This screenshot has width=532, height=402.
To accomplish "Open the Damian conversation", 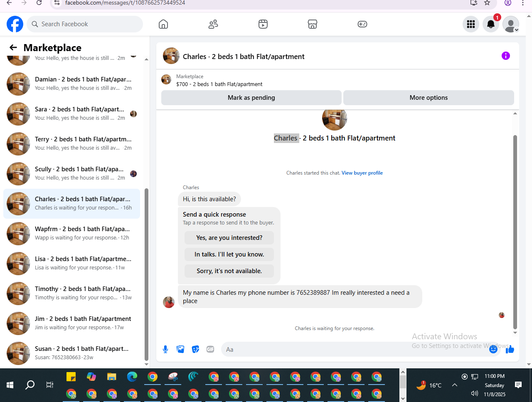I will click(x=71, y=84).
